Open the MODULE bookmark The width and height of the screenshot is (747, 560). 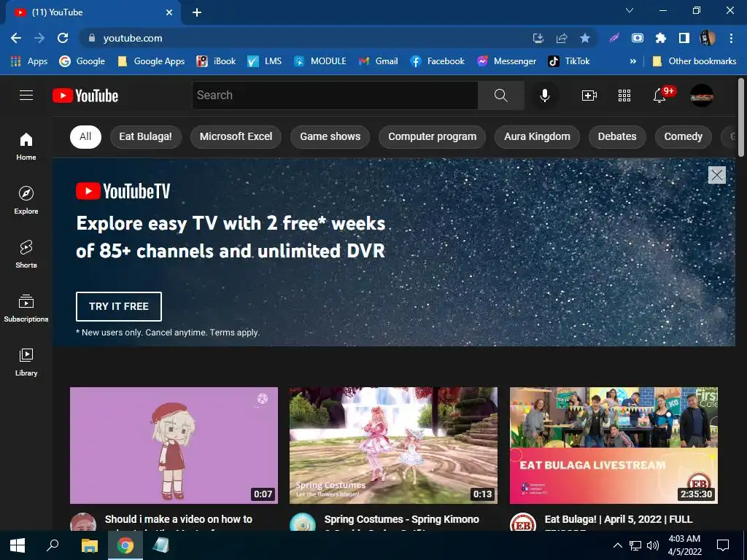tap(320, 61)
